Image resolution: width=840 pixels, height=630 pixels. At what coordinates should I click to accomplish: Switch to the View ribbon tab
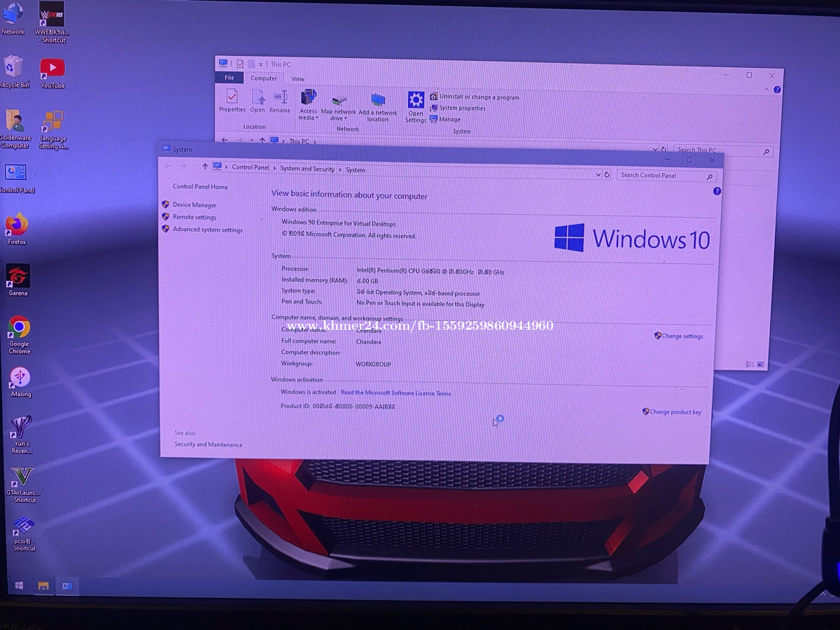coord(298,79)
